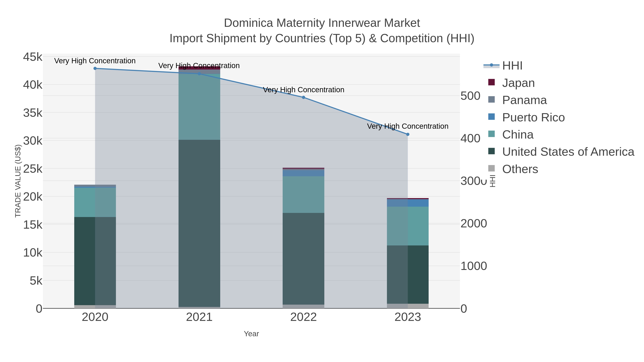The width and height of the screenshot is (644, 362).
Task: Click the Japan maroon legend swatch
Action: [492, 82]
